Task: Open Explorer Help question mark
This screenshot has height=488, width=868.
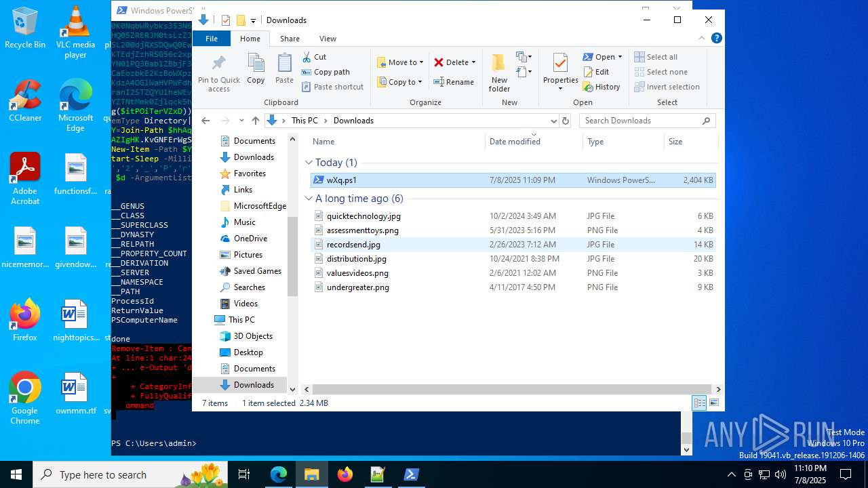Action: [716, 38]
